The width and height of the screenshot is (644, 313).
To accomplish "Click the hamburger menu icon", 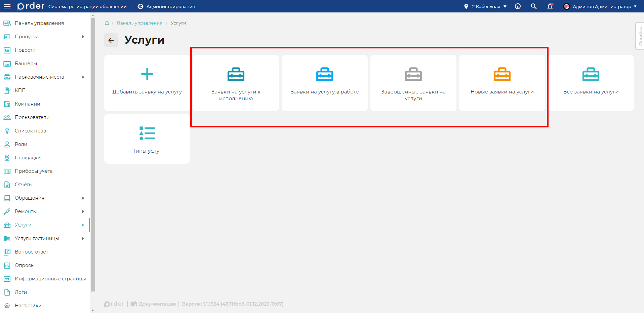I will coord(7,6).
